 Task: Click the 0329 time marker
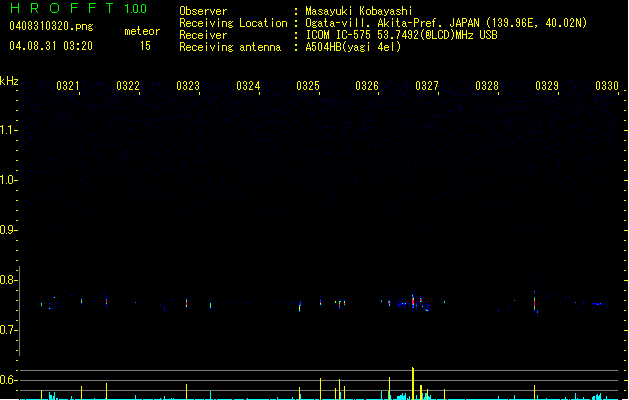[x=547, y=86]
